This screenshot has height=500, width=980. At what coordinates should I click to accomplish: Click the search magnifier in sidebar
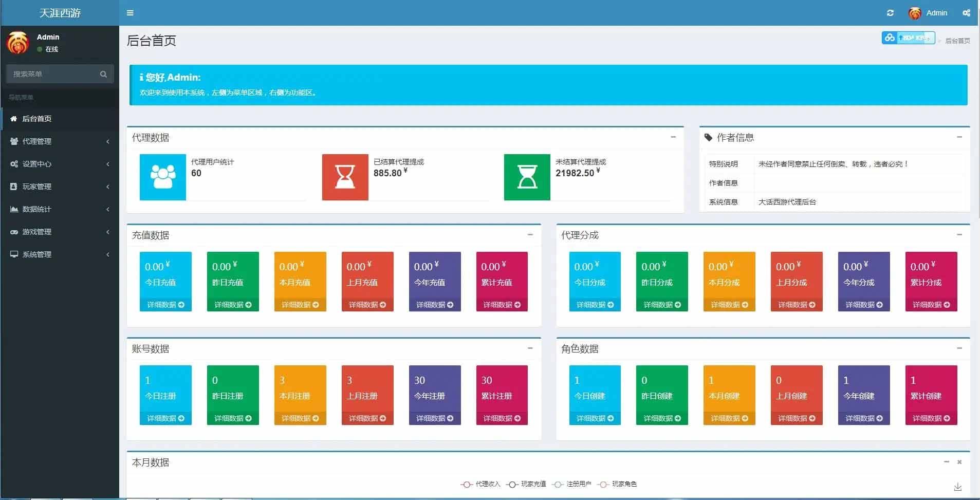pos(103,74)
